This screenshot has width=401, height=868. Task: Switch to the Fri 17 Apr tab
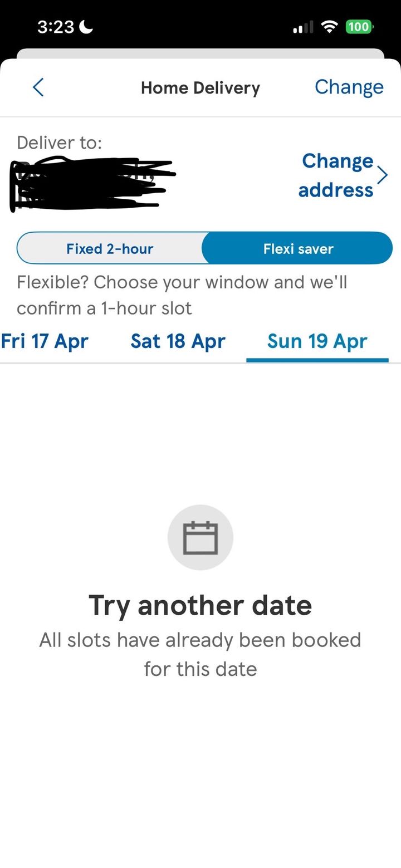coord(45,341)
